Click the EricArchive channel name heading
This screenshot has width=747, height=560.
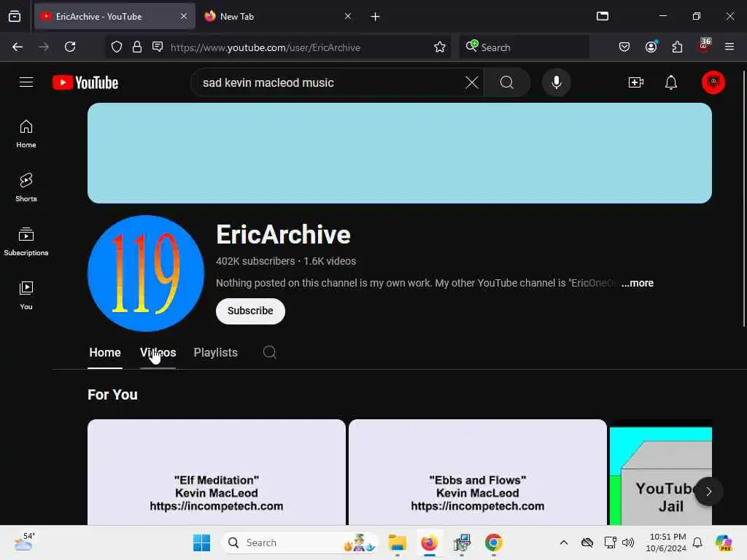click(283, 235)
